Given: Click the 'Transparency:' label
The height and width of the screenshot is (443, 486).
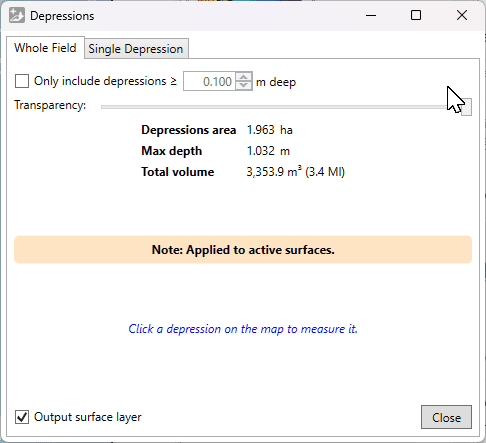Looking at the screenshot, I should click(x=50, y=105).
